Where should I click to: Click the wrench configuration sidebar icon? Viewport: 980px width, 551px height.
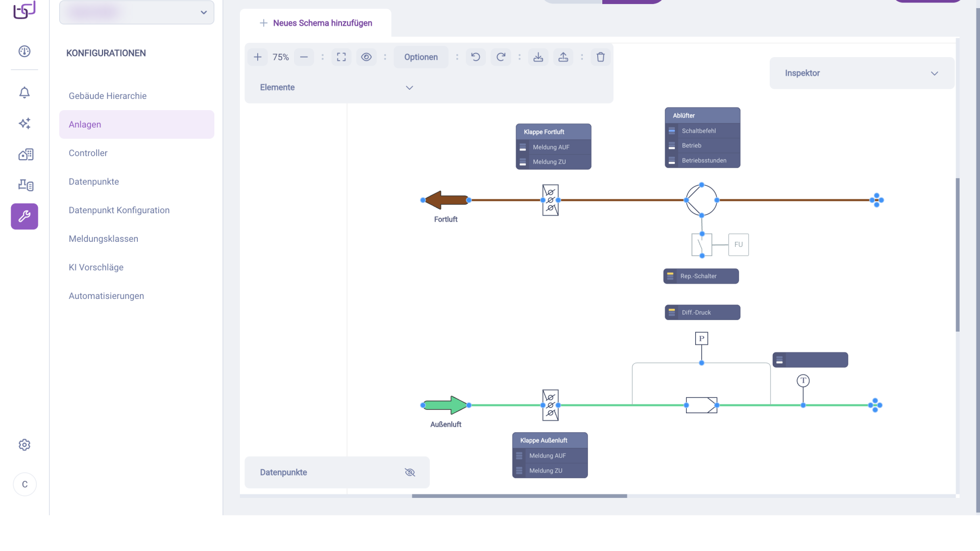24,216
